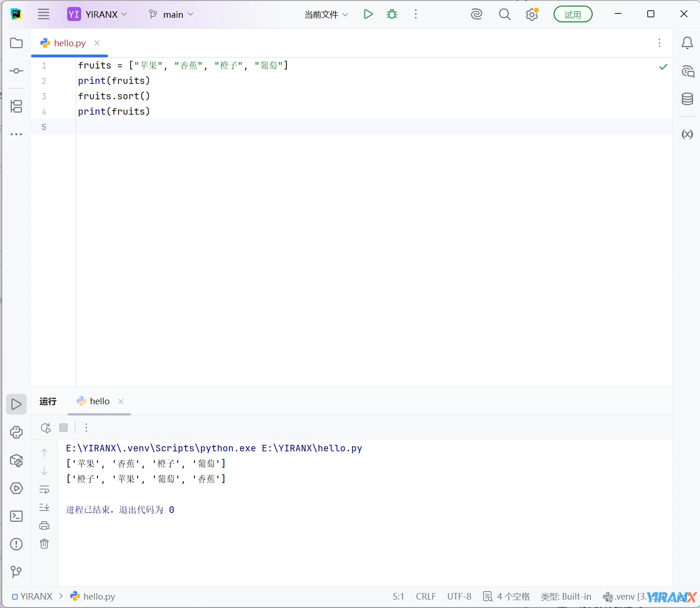Screen dimensions: 700x608
Task: Click 类型: Built-in status widget
Action: coord(566,596)
